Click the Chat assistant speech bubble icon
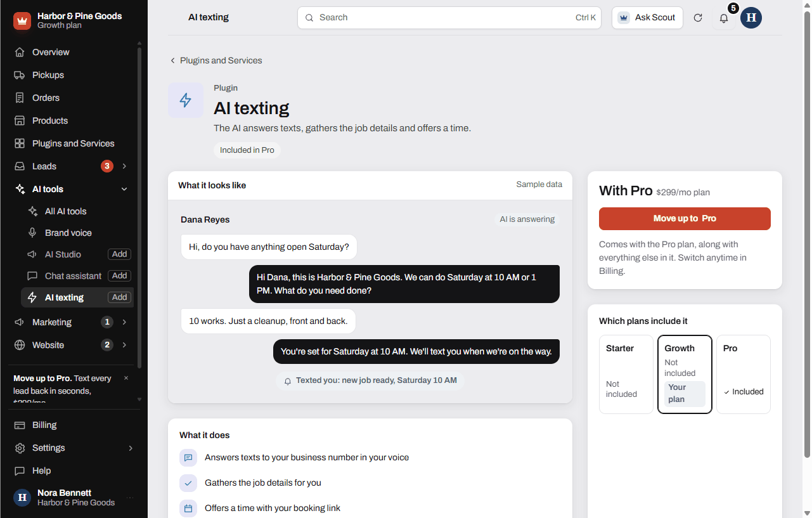 (32, 276)
